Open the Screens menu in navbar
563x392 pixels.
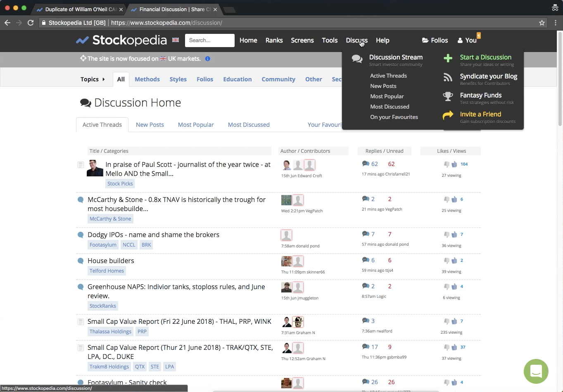tap(302, 40)
